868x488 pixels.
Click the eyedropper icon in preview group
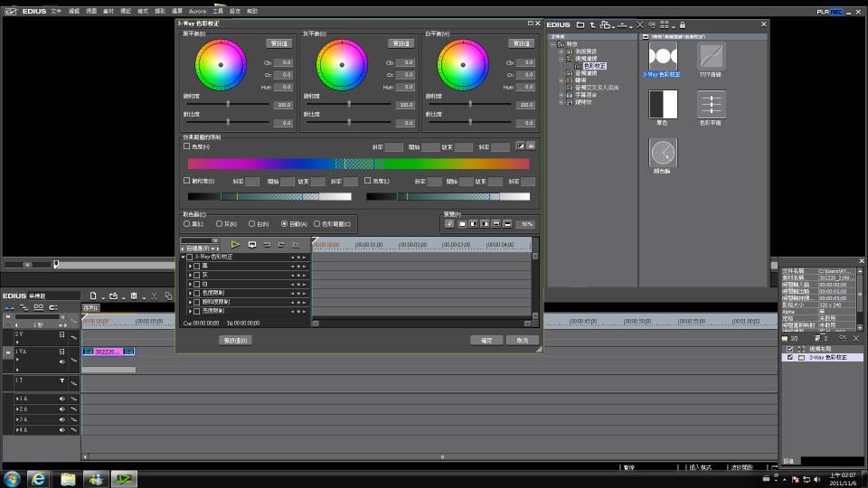pyautogui.click(x=449, y=223)
